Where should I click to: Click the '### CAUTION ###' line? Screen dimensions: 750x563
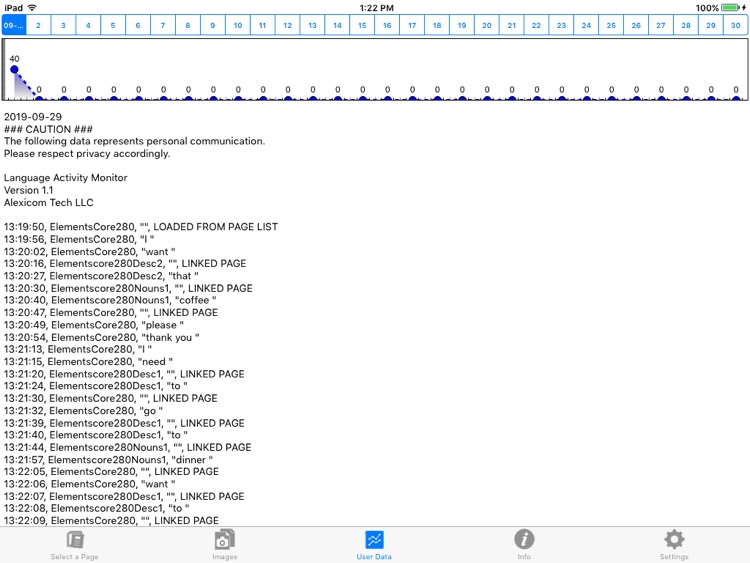click(48, 129)
